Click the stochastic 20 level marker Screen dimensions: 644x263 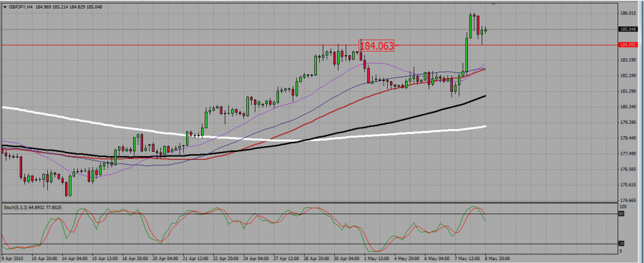tap(621, 244)
